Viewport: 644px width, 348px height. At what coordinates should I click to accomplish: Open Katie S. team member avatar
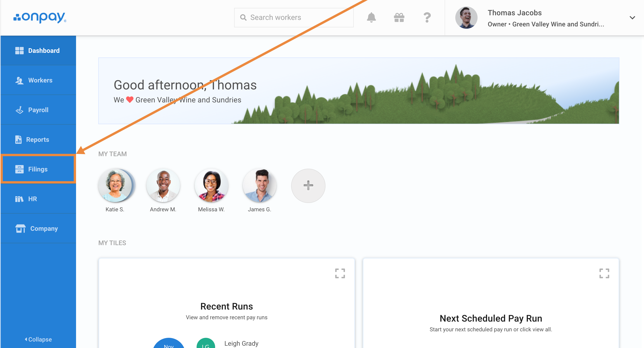(115, 185)
